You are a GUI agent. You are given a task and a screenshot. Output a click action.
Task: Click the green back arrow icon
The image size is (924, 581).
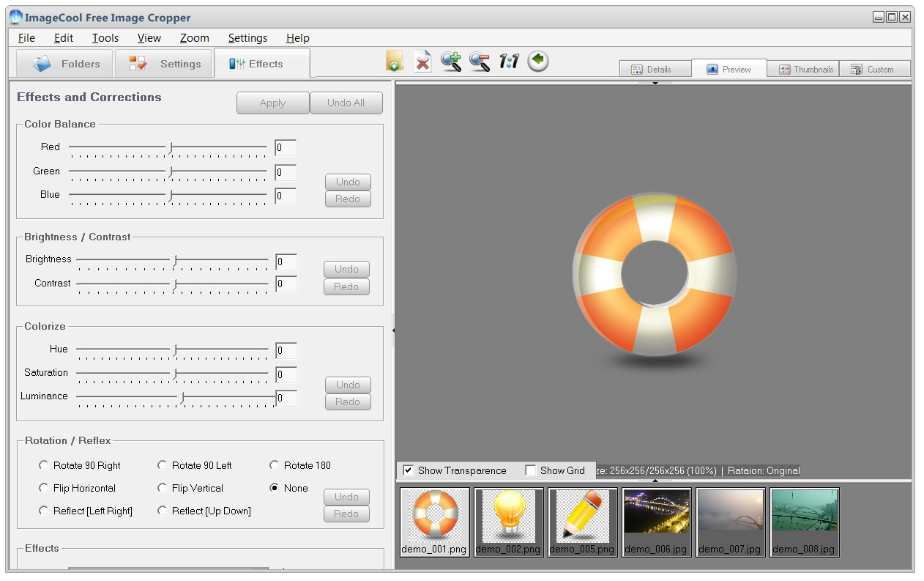pos(538,62)
